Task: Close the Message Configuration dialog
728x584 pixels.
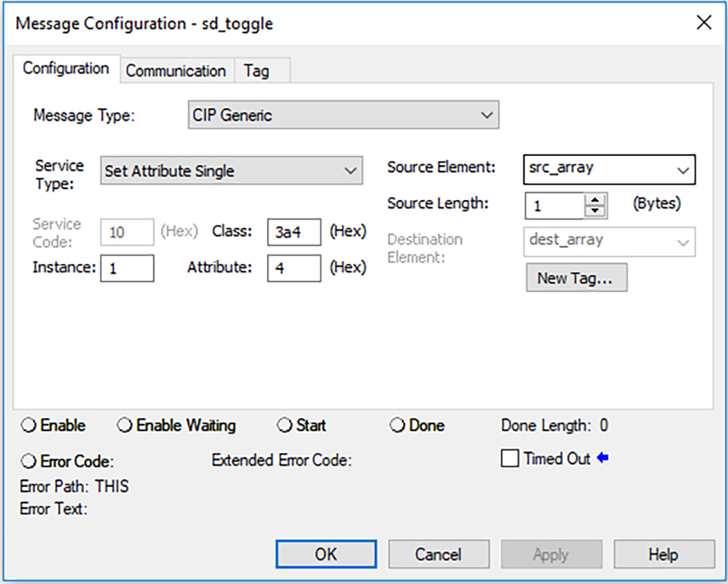Action: click(704, 23)
